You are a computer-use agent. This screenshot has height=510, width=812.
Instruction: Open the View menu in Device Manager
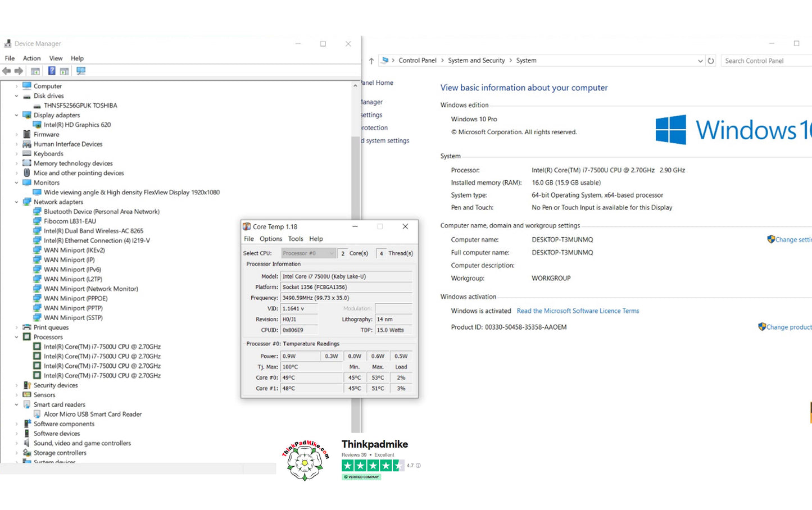coord(56,58)
